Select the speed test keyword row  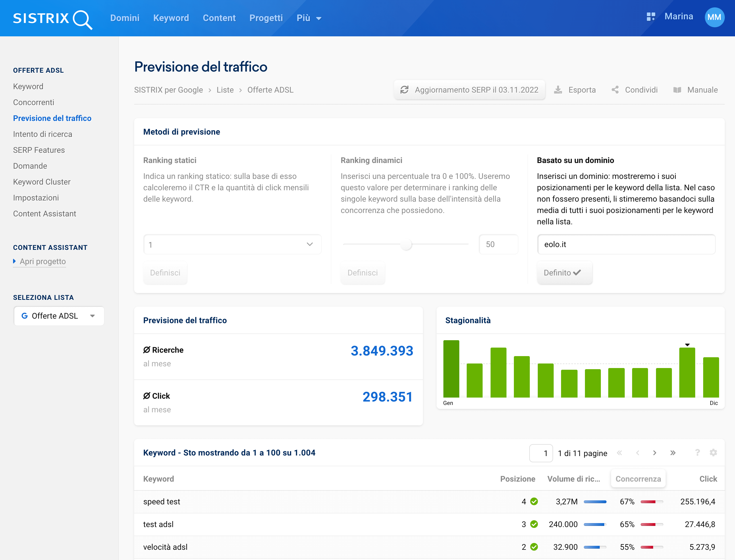click(x=429, y=501)
